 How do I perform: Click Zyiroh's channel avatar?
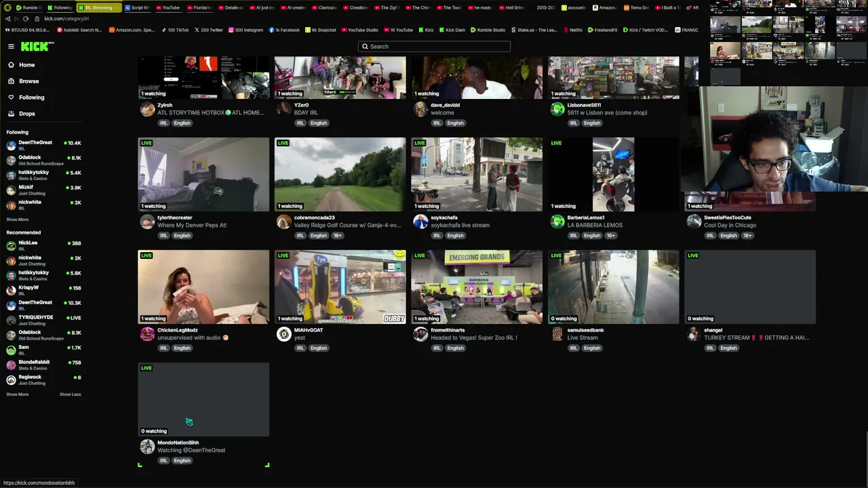pyautogui.click(x=147, y=109)
